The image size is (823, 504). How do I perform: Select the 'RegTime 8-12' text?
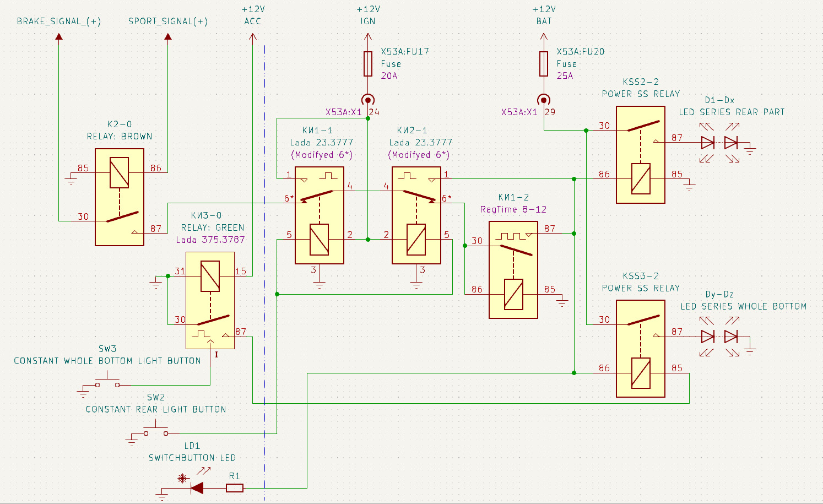[513, 209]
